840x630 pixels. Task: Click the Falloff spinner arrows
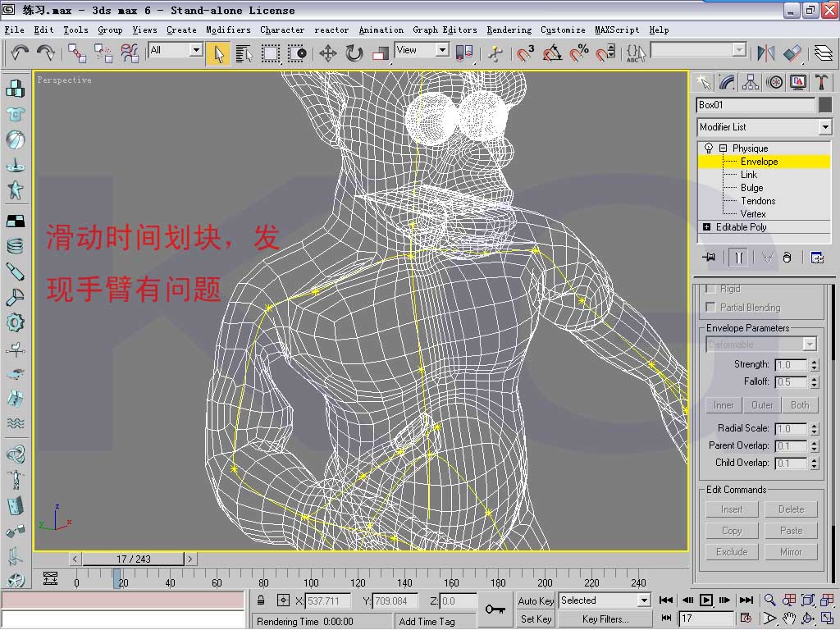click(x=814, y=382)
